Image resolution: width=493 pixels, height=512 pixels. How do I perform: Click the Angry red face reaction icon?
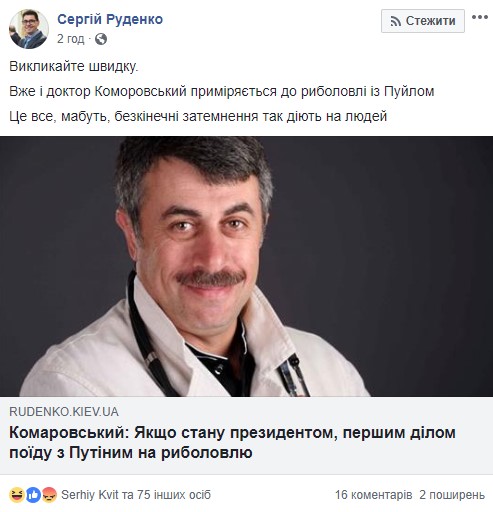[49, 495]
